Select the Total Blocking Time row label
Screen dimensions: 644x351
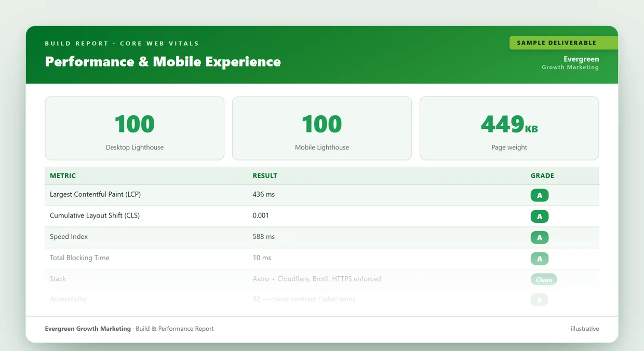pos(79,258)
